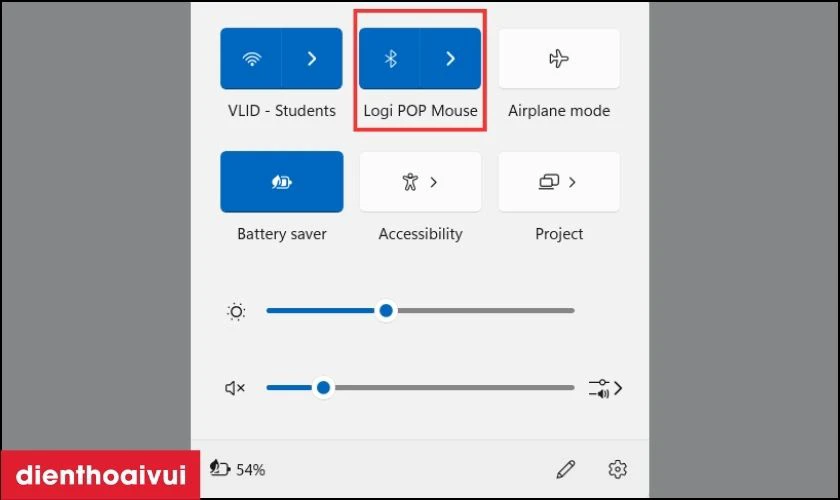Adjust the brightness slider thumb

(386, 310)
